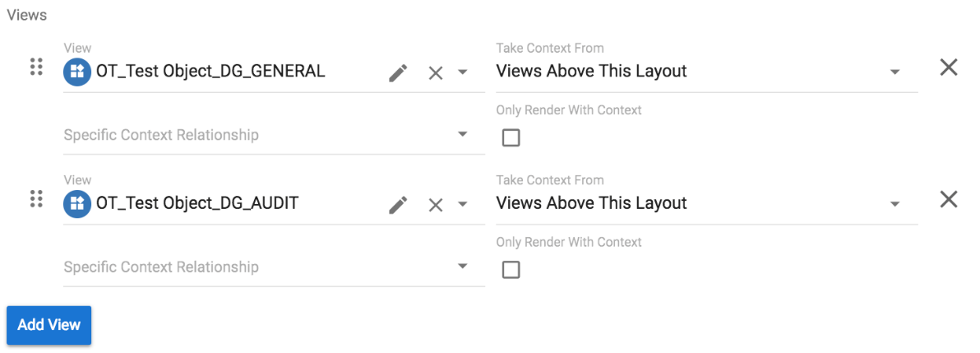Click the view icon beside OT_Test Object_DG_GENERAL
980x353 pixels.
pos(77,72)
